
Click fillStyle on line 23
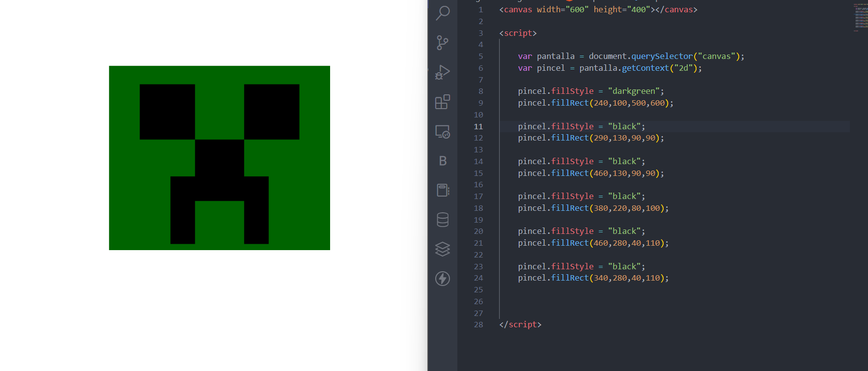[x=572, y=267]
